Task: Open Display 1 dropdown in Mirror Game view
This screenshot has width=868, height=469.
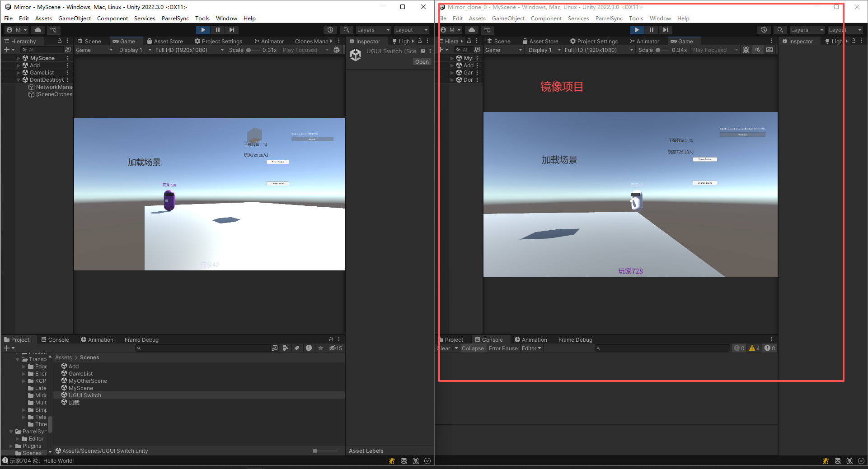Action: pos(135,50)
